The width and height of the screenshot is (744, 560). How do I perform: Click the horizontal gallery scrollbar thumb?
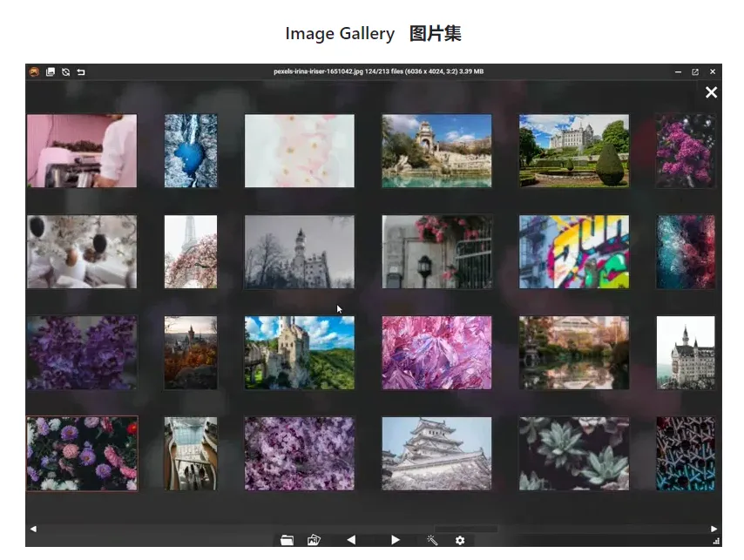coord(466,529)
